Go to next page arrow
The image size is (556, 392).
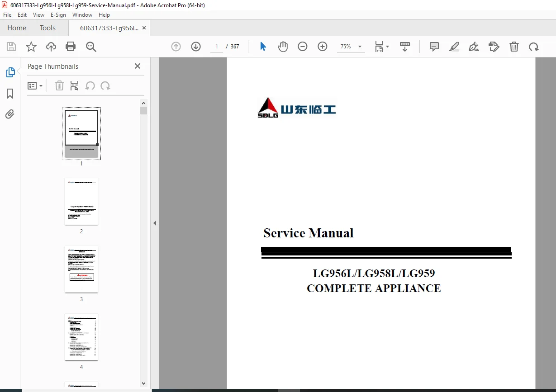(x=196, y=47)
